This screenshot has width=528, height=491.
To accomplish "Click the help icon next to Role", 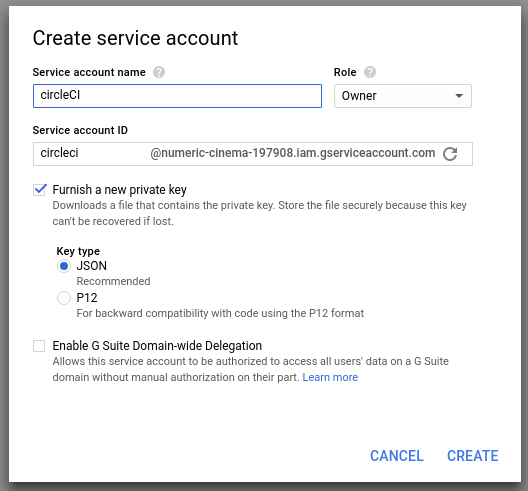I will (x=370, y=72).
